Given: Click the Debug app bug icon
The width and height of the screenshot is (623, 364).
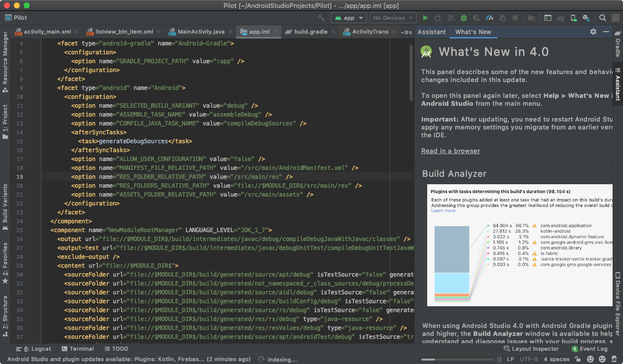Looking at the screenshot, I should point(463,18).
